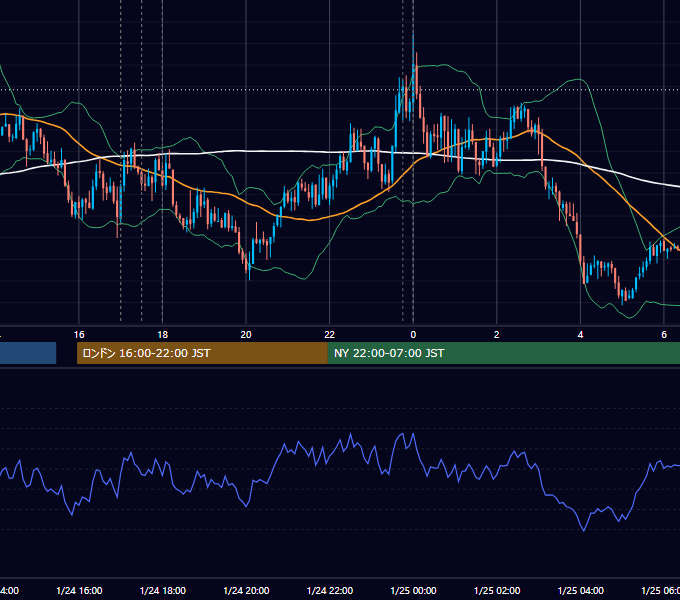The width and height of the screenshot is (680, 600).
Task: Click the 22 hour label on price chart
Action: pyautogui.click(x=330, y=335)
